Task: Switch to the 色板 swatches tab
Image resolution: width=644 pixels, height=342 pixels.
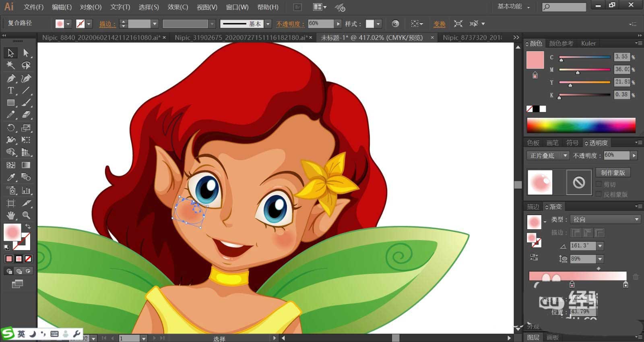Action: [x=533, y=143]
